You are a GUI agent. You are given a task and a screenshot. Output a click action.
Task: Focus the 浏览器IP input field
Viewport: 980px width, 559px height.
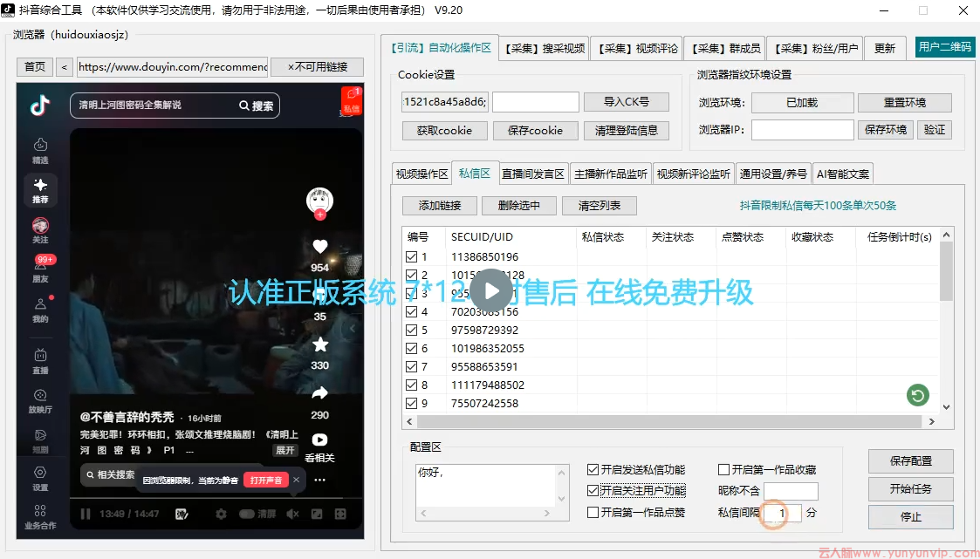pyautogui.click(x=802, y=130)
